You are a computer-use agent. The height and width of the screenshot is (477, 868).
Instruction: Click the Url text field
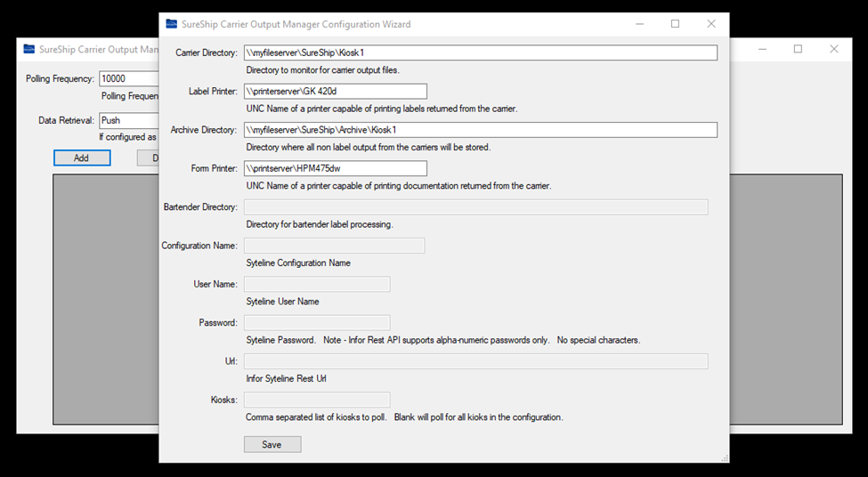[475, 361]
